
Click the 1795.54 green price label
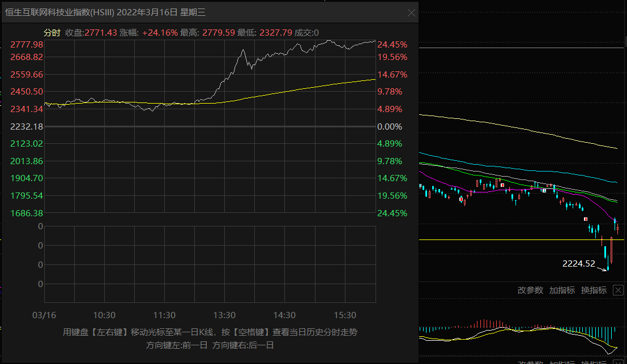pyautogui.click(x=27, y=196)
